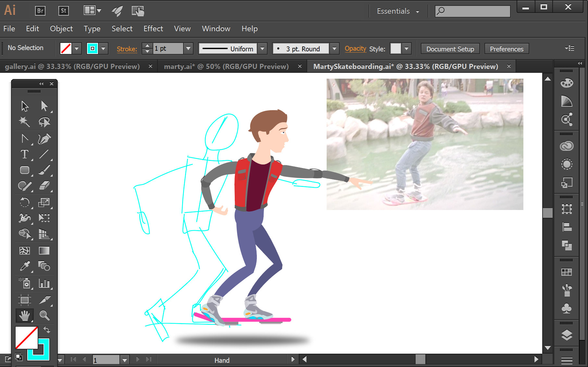The image size is (588, 367).
Task: Open the 3 pt. Round brush dropdown
Action: pyautogui.click(x=334, y=49)
